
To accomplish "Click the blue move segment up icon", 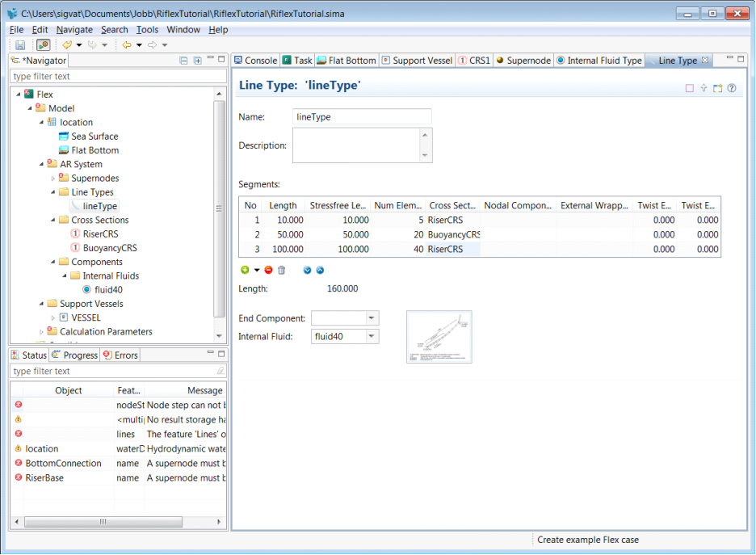I will (320, 270).
